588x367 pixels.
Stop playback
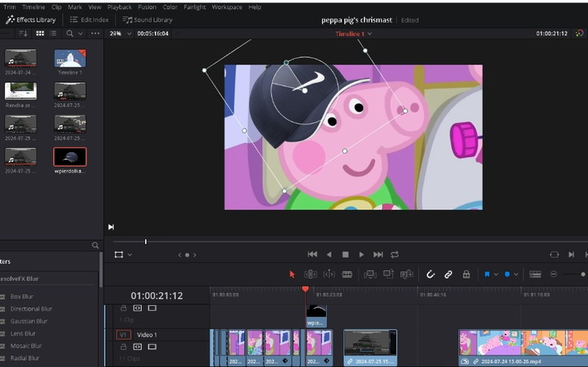click(x=346, y=254)
